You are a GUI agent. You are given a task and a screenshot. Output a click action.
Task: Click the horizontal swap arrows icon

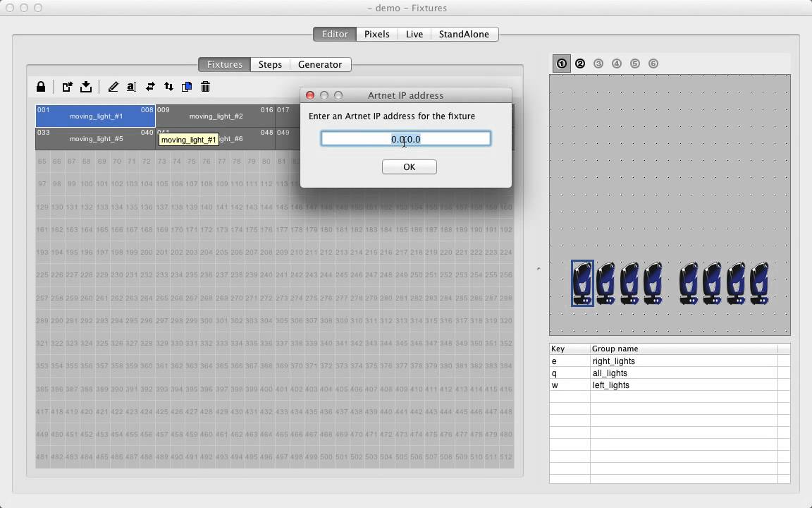pos(150,87)
